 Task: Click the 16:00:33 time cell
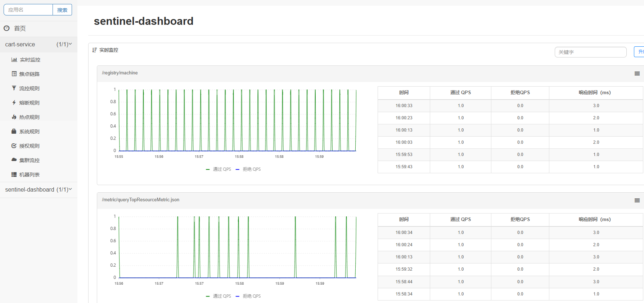click(404, 106)
